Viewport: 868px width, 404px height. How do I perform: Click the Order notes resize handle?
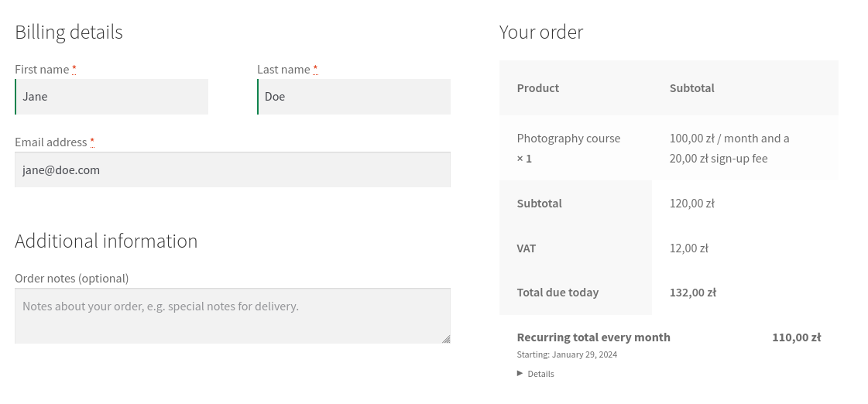click(x=446, y=339)
